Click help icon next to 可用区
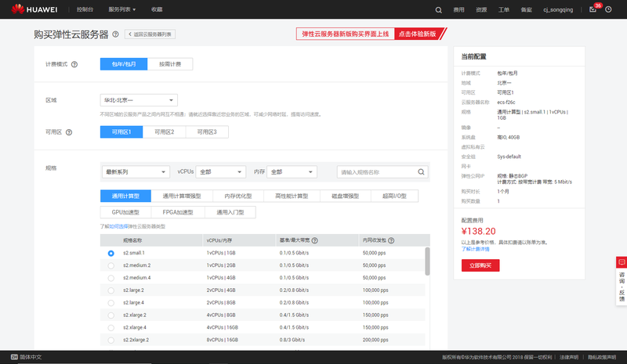 [69, 132]
